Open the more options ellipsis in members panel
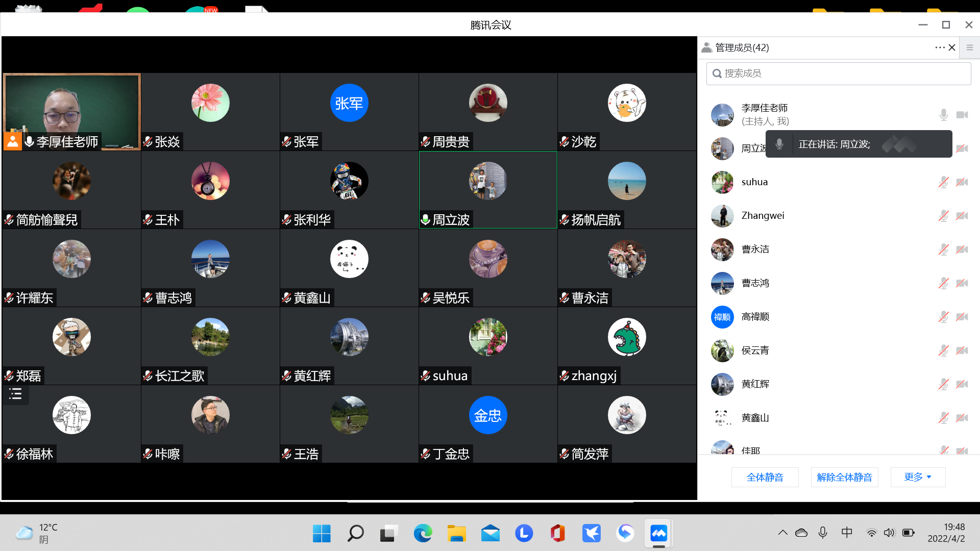Screen dimensions: 980x551 [x=940, y=47]
